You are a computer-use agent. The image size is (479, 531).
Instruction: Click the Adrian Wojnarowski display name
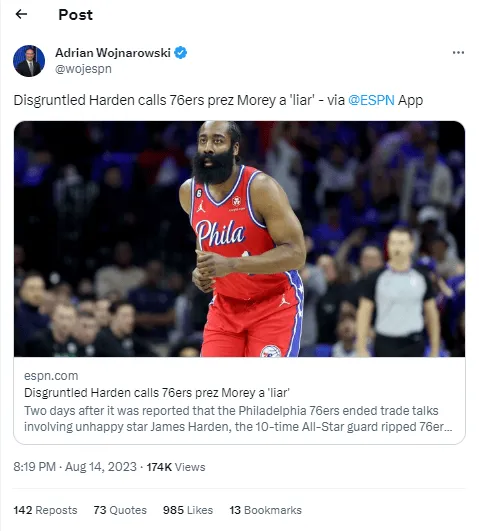point(113,53)
